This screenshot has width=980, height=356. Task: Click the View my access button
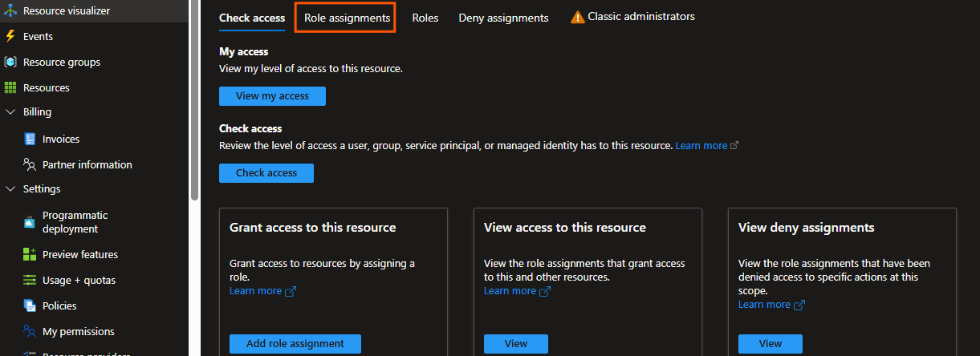[x=272, y=96]
